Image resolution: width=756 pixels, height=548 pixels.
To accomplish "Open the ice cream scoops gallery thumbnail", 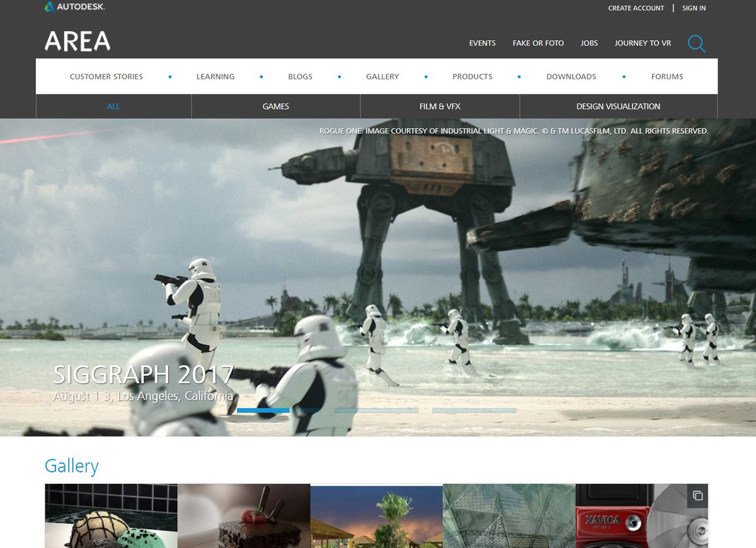I will point(111,516).
